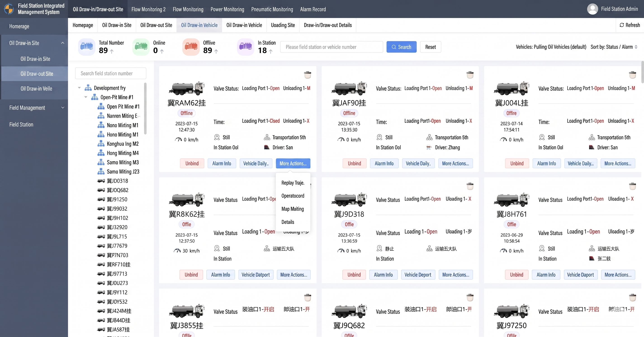Image resolution: width=644 pixels, height=337 pixels.
Task: Click the station tree vertical scrollbar
Action: (145, 109)
